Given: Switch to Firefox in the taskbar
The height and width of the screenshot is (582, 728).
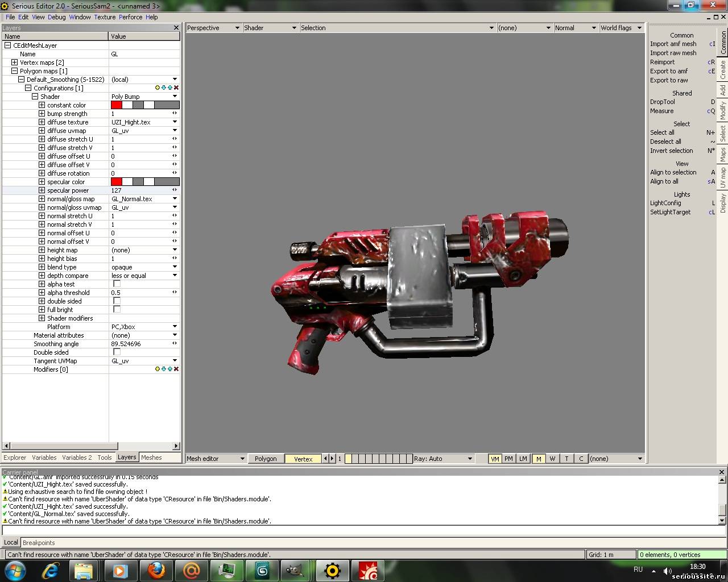Looking at the screenshot, I should 156,570.
